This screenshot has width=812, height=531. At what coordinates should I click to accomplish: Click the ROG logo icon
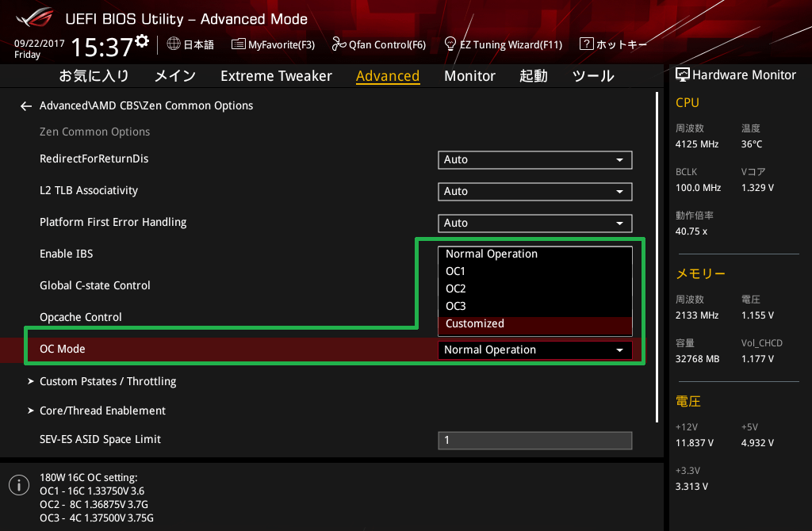tap(34, 18)
